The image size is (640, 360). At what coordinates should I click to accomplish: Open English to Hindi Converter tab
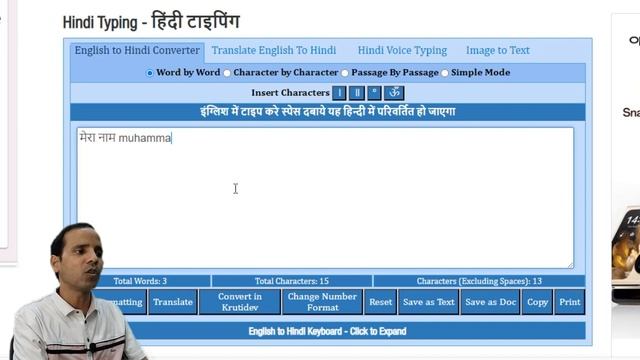pyautogui.click(x=137, y=51)
